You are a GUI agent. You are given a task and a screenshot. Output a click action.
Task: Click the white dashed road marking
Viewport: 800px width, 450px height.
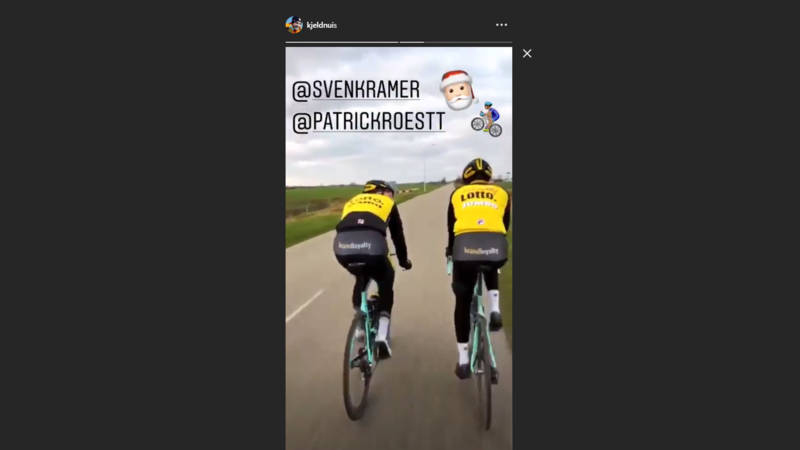[305, 306]
